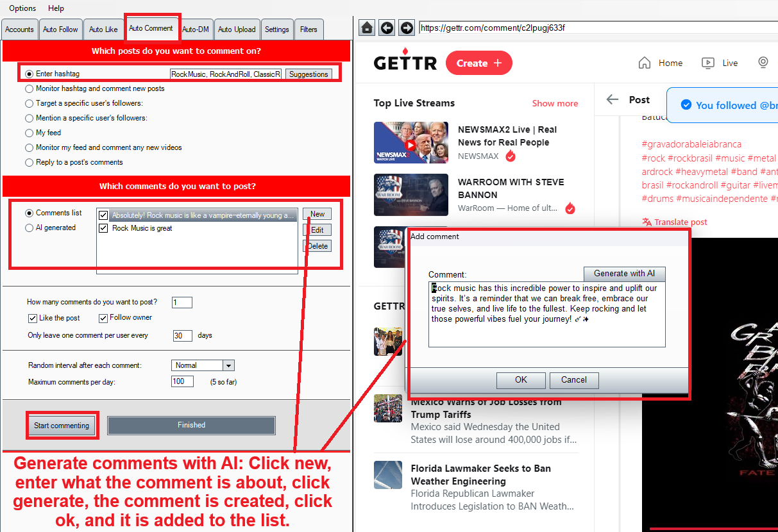Select the AI generated radio option
Image resolution: width=778 pixels, height=532 pixels.
[29, 228]
